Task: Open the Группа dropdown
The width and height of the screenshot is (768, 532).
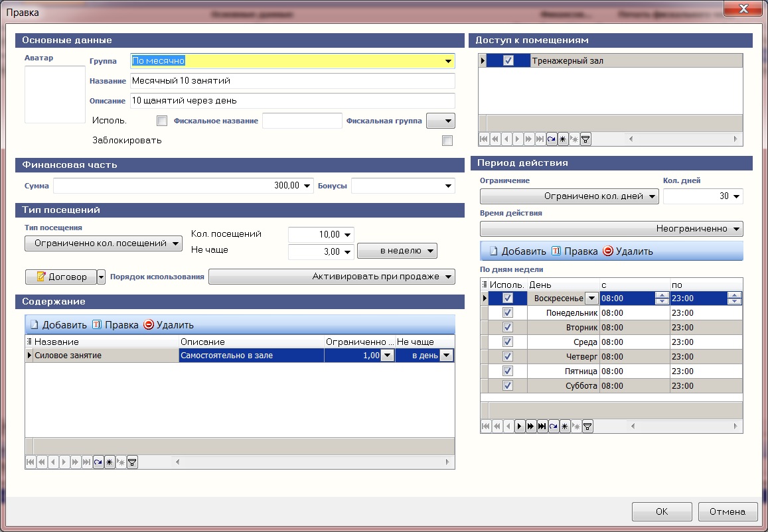Action: 448,62
